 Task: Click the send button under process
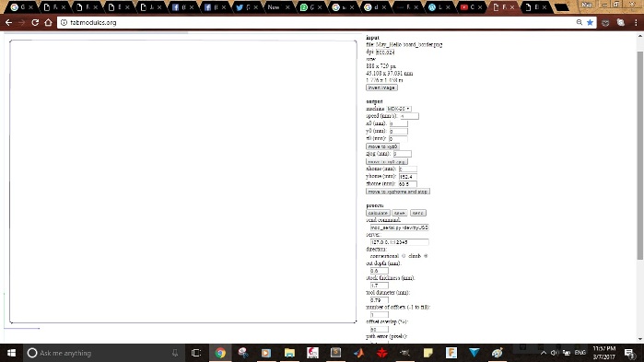[417, 213]
